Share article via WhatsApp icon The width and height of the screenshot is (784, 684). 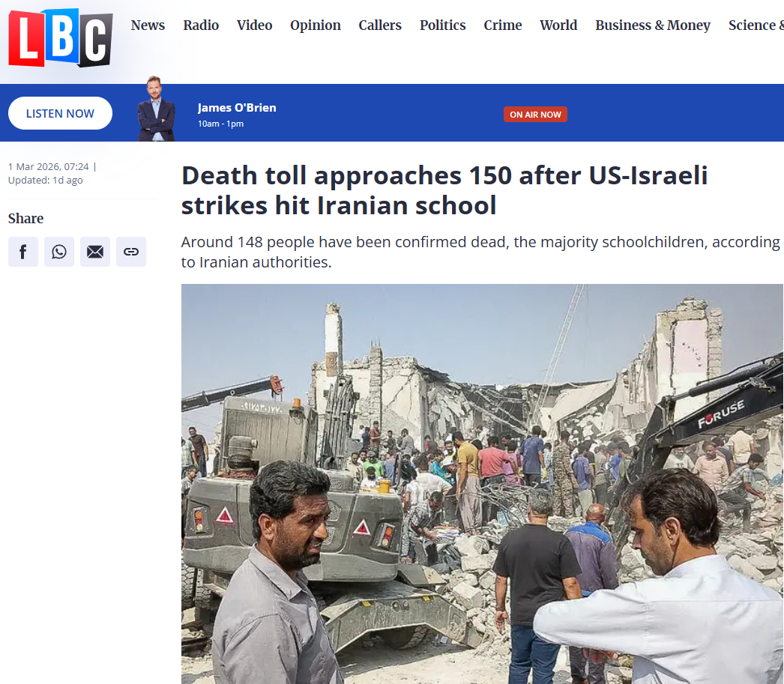click(x=59, y=252)
